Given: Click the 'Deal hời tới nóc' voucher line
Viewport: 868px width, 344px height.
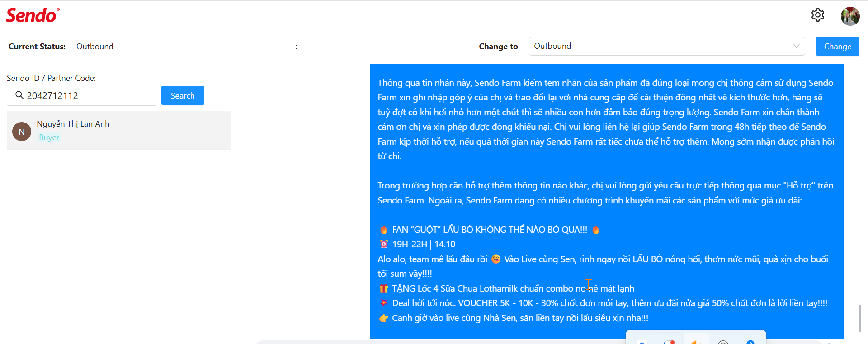Looking at the screenshot, I should [603, 303].
